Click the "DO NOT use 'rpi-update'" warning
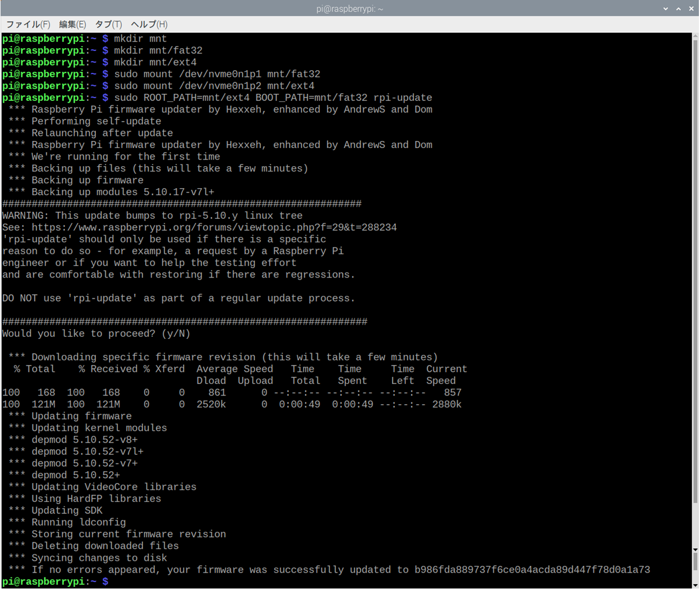Screen dimensions: 700x589 [x=178, y=298]
